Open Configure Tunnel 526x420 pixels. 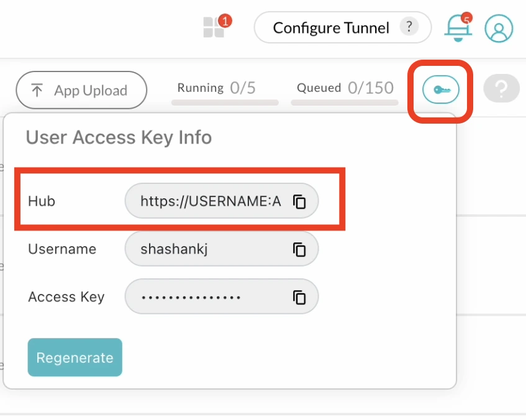tap(331, 28)
